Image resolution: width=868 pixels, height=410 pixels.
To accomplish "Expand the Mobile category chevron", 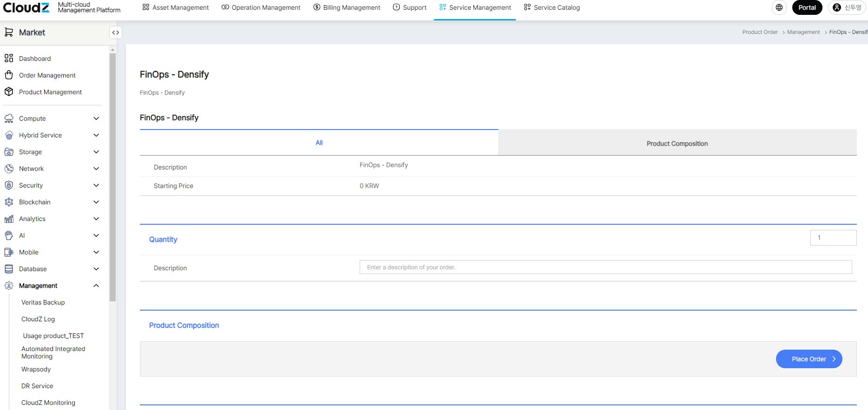I will 96,252.
